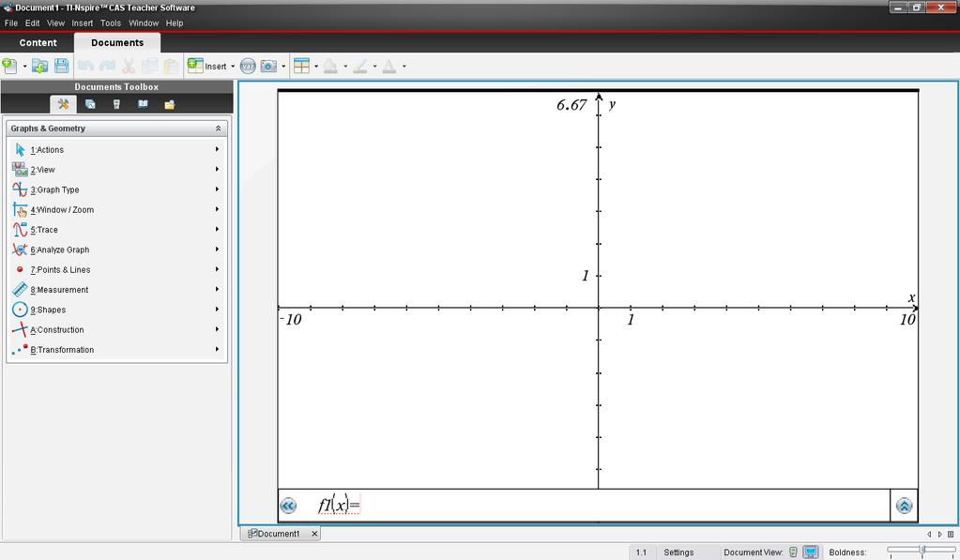The width and height of the screenshot is (960, 560).
Task: Save the document with floppy icon
Action: 61,66
